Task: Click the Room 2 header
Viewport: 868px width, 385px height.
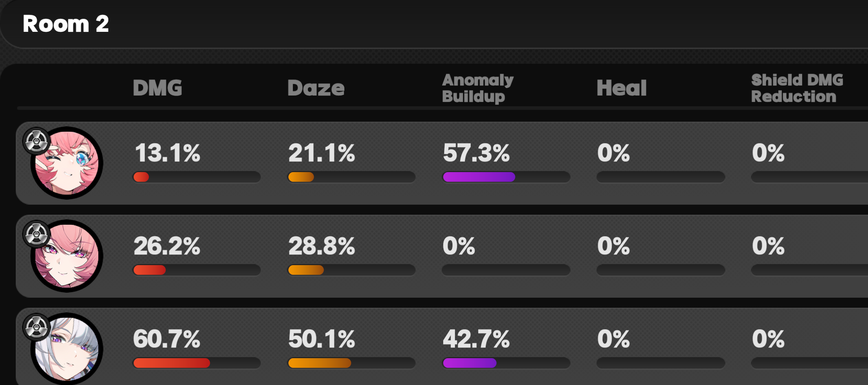Action: 66,24
